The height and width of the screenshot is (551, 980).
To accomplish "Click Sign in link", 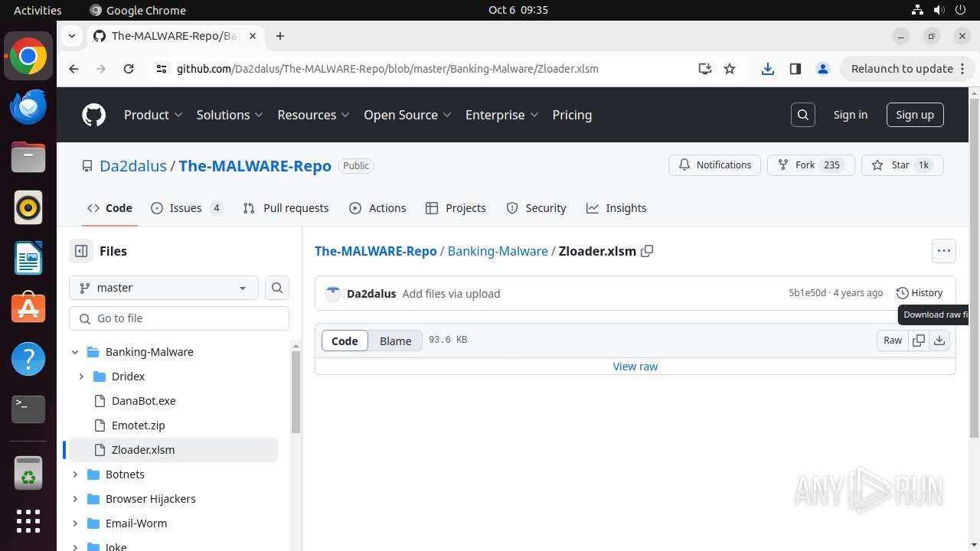I will (x=851, y=115).
